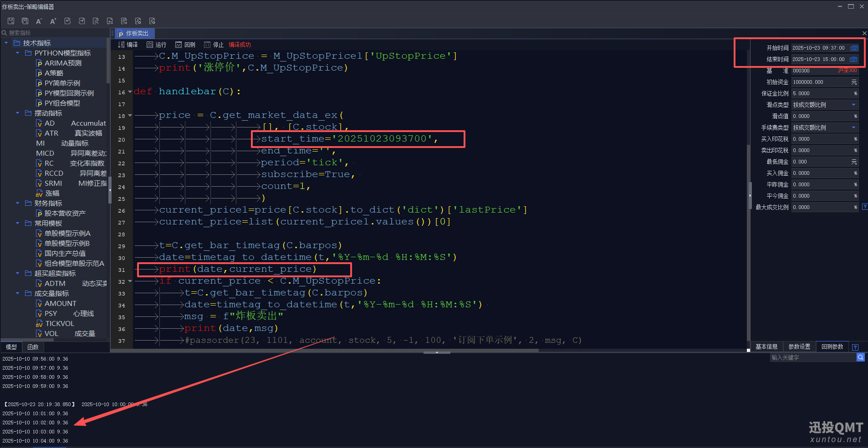The width and height of the screenshot is (868, 448).
Task: Click blue search button beside 输入关键字
Action: [x=860, y=357]
